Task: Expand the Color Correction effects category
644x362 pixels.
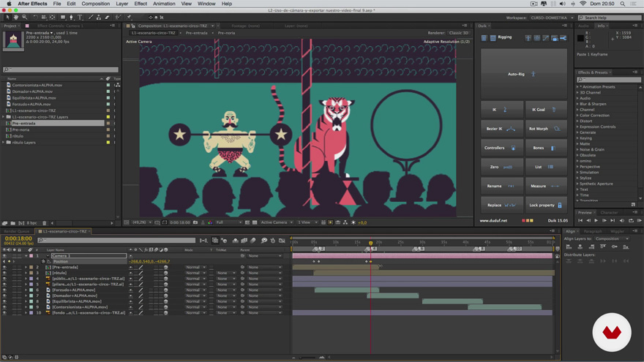Action: (577, 116)
